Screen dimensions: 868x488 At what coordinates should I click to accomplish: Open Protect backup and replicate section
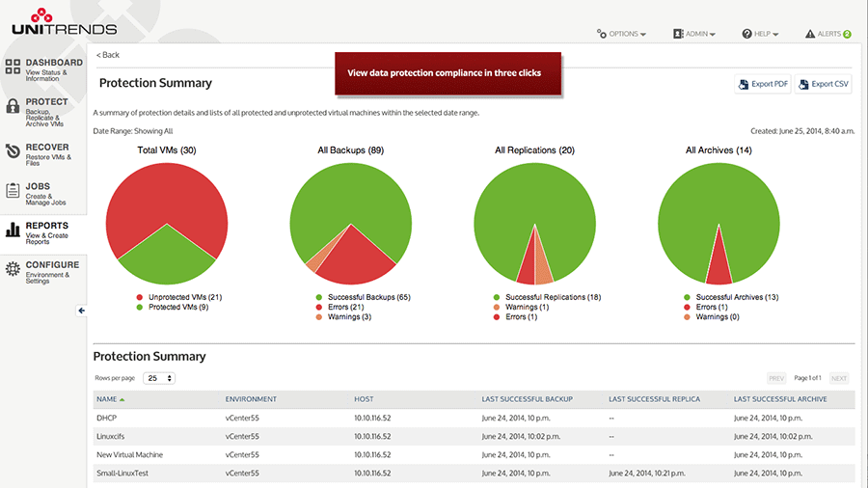click(43, 112)
